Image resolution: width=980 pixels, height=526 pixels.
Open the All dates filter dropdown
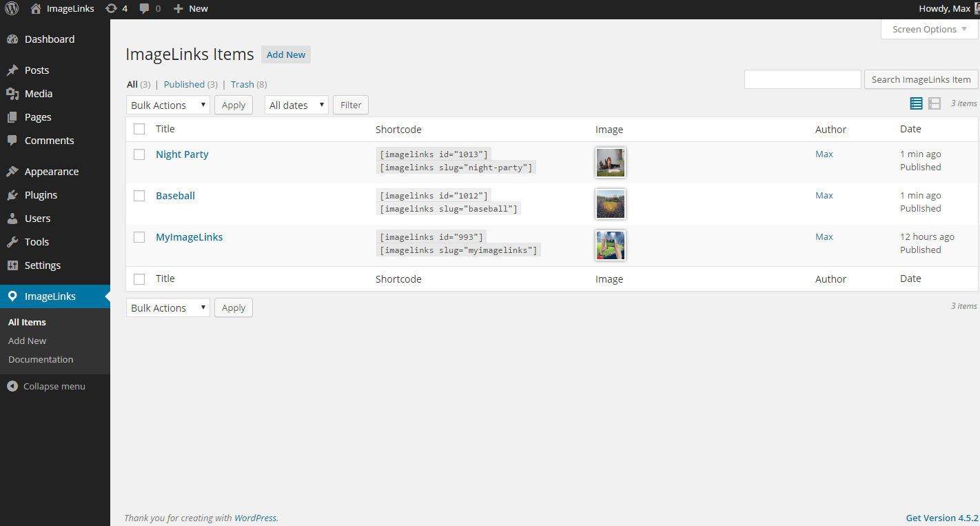click(296, 105)
